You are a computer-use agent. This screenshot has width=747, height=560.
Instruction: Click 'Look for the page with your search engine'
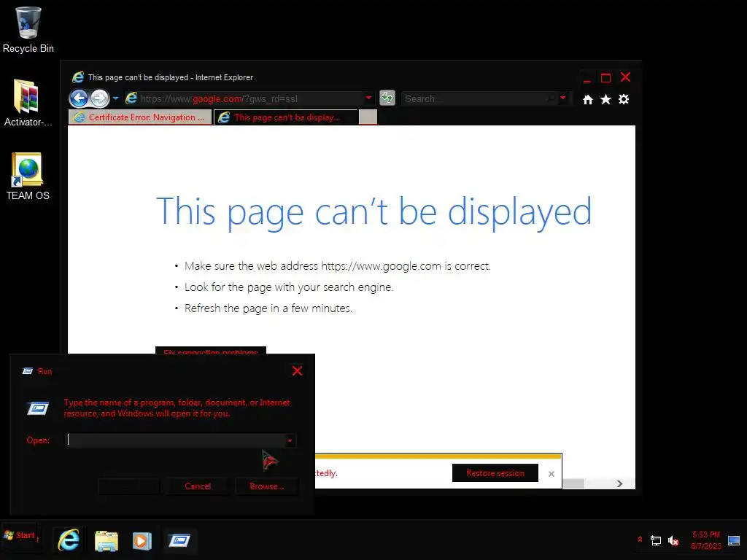coord(289,287)
